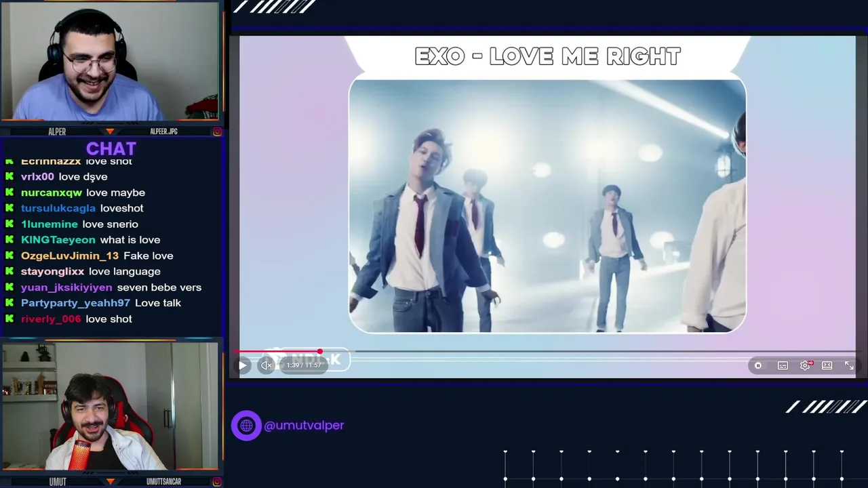Select chat username tursulukcagla
The width and height of the screenshot is (868, 488).
58,208
